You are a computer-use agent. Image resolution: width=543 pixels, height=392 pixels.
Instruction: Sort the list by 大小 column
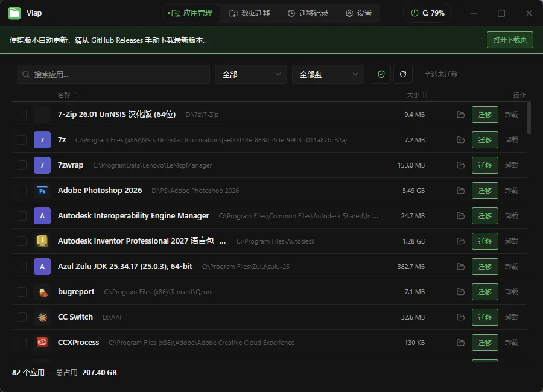pyautogui.click(x=417, y=95)
